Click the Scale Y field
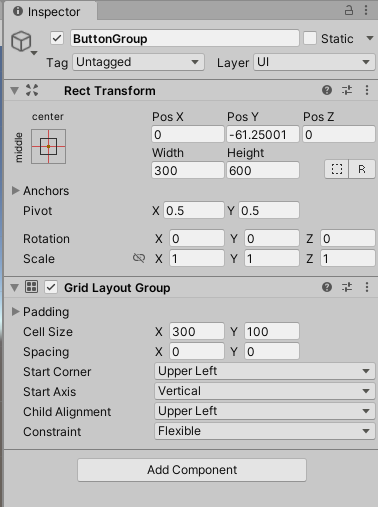Screen dimensions: 378x507 coord(272,258)
